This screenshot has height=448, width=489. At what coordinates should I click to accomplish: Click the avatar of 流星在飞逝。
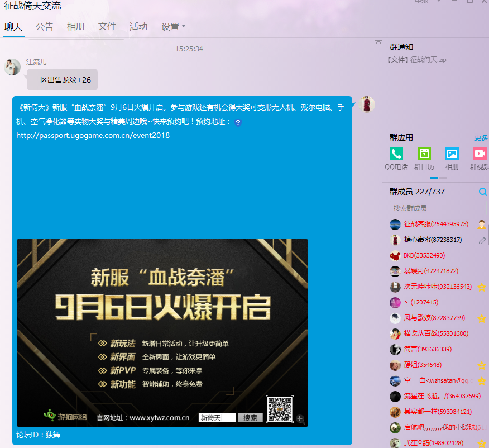coord(395,396)
